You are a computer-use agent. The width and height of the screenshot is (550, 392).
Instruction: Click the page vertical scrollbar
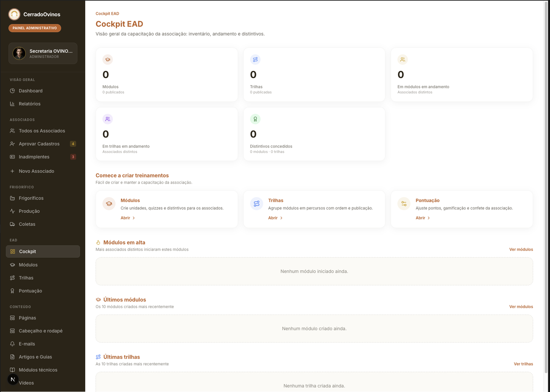point(546,187)
